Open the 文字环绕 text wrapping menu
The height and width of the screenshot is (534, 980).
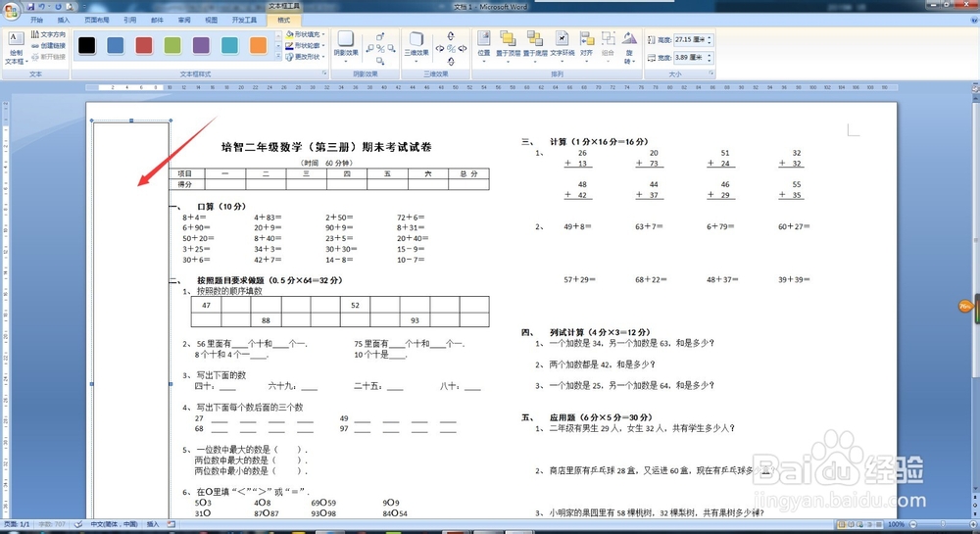point(562,47)
